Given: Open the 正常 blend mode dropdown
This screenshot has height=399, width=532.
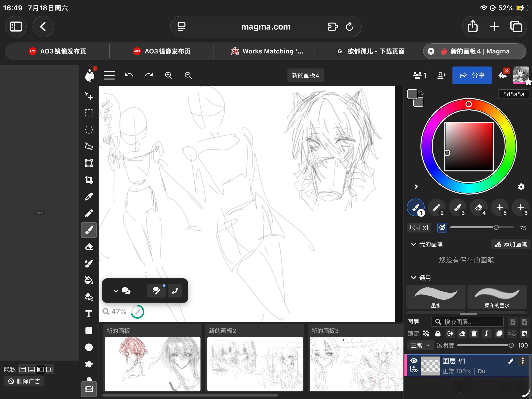Looking at the screenshot, I should (420, 345).
